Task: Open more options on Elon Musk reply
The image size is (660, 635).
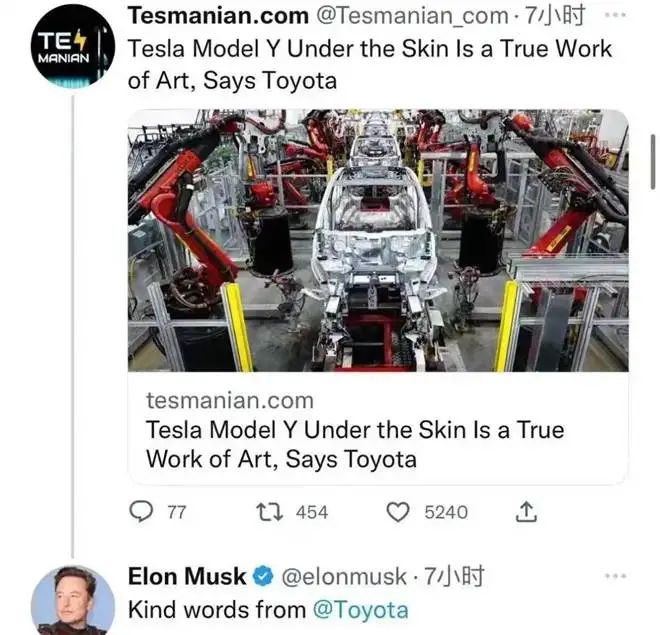Action: pos(615,576)
